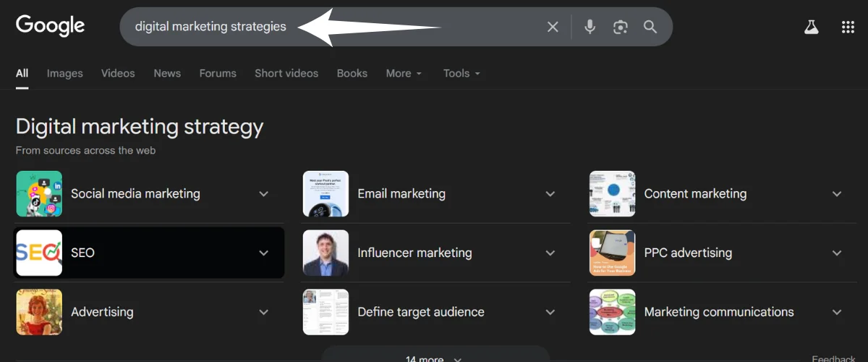This screenshot has width=868, height=362.
Task: Show 14 more topics button
Action: (x=434, y=355)
